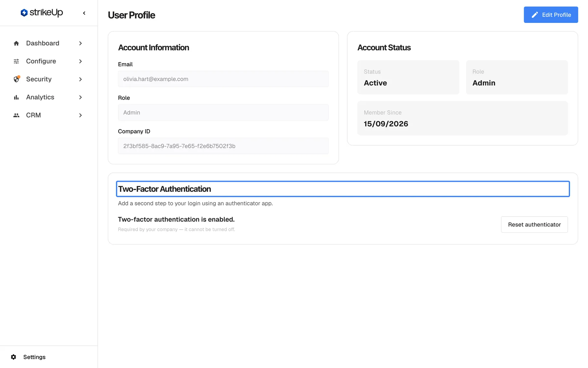Image resolution: width=588 pixels, height=368 pixels.
Task: Click the 'Account Status' heading
Action: click(x=384, y=47)
